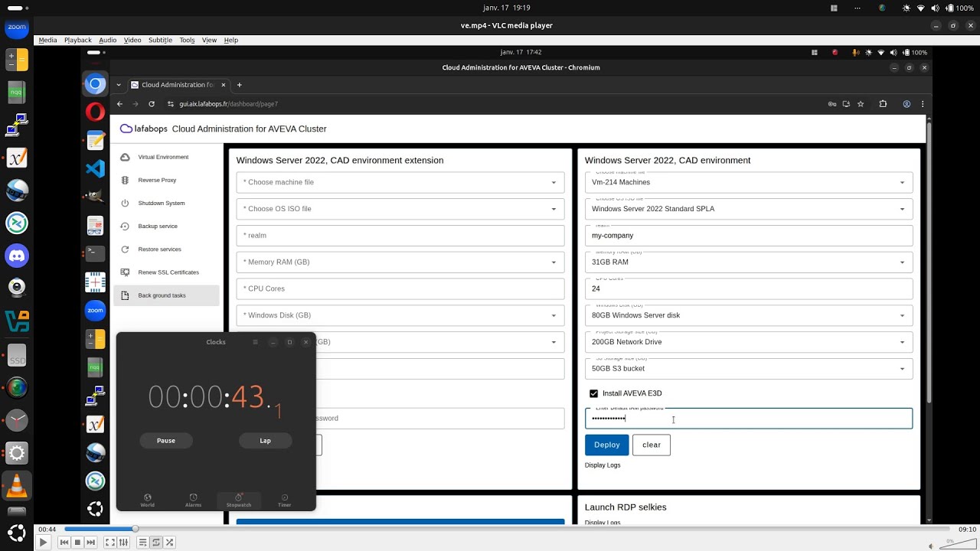The height and width of the screenshot is (551, 980).
Task: Open the Chromium extensions puzzle icon
Action: [x=883, y=104]
